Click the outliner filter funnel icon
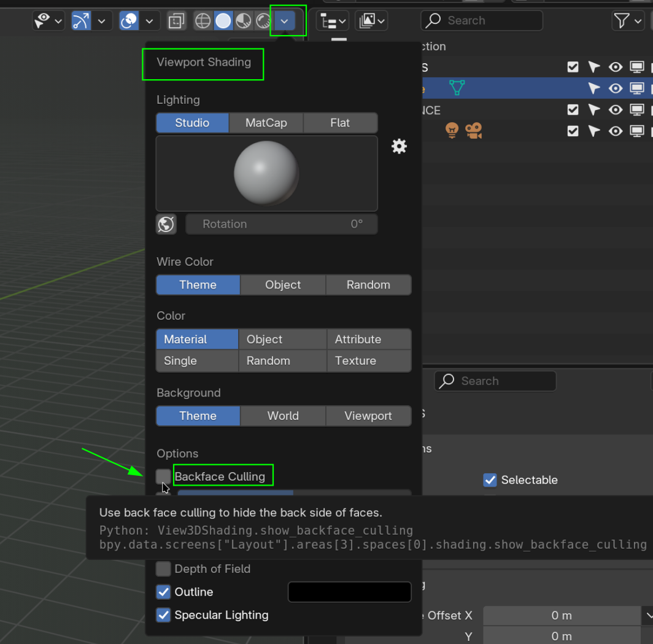The height and width of the screenshot is (644, 653). point(621,21)
